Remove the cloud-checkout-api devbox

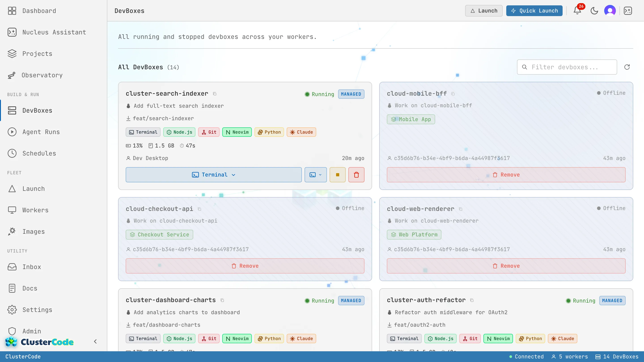coord(245,266)
